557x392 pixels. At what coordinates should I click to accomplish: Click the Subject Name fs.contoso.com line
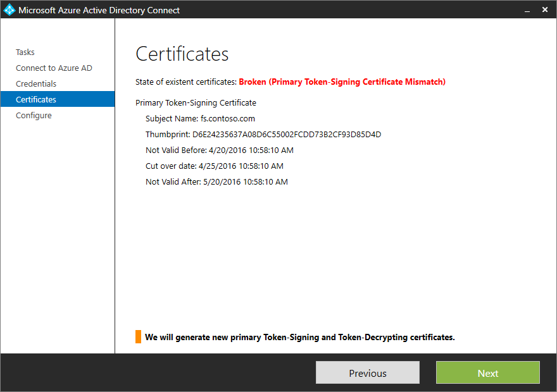[201, 118]
